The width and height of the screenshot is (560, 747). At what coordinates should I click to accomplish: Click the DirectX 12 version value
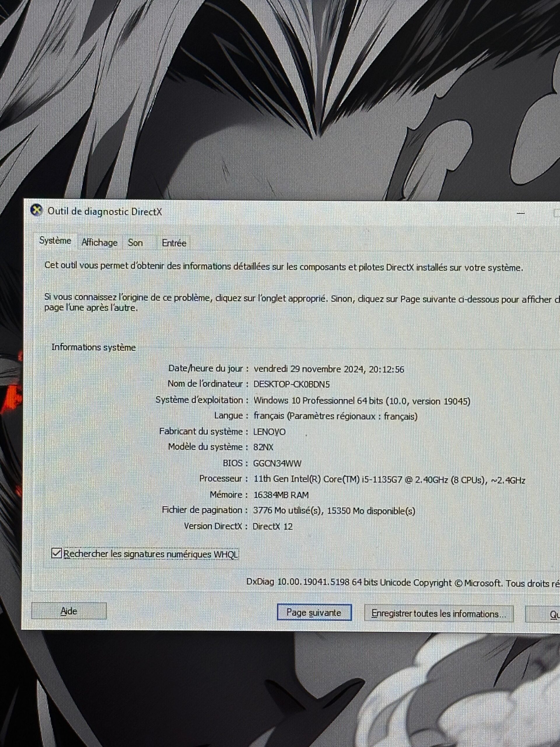coord(272,526)
